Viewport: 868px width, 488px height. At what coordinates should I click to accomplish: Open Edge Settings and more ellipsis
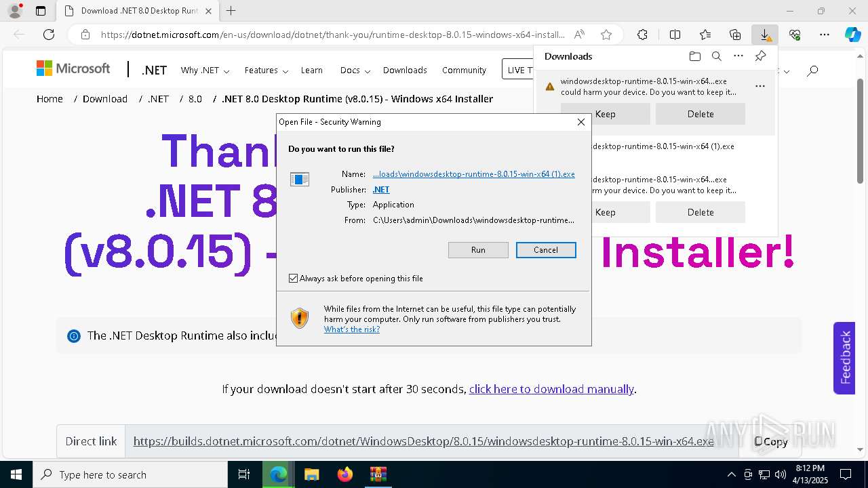click(x=825, y=35)
